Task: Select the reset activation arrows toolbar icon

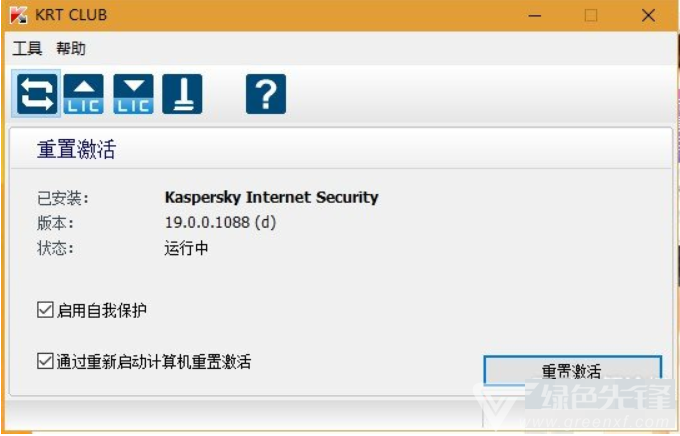Action: point(37,94)
